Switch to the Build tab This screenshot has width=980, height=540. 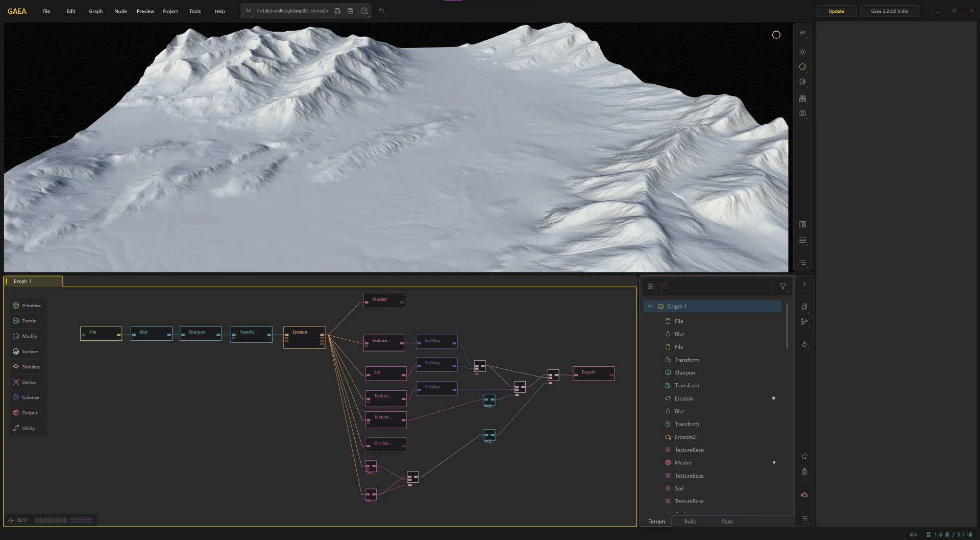tap(690, 522)
